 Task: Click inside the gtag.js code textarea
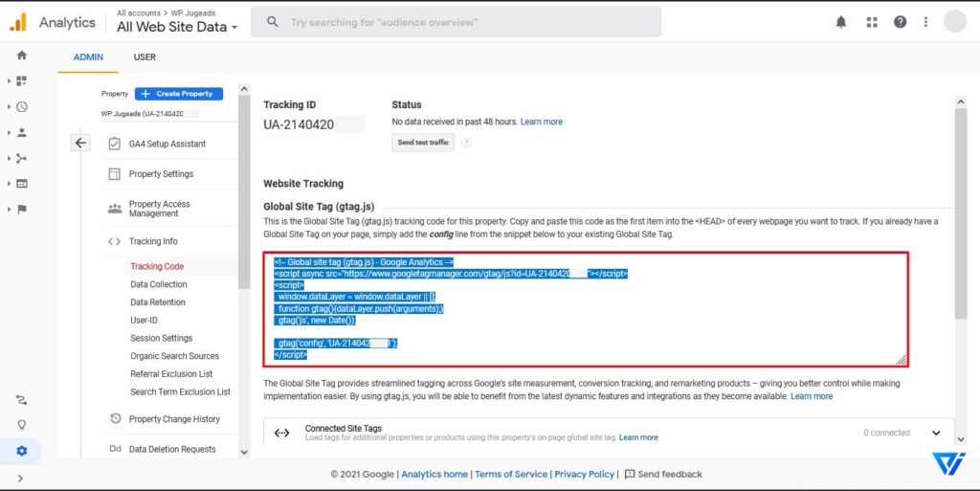coord(586,309)
